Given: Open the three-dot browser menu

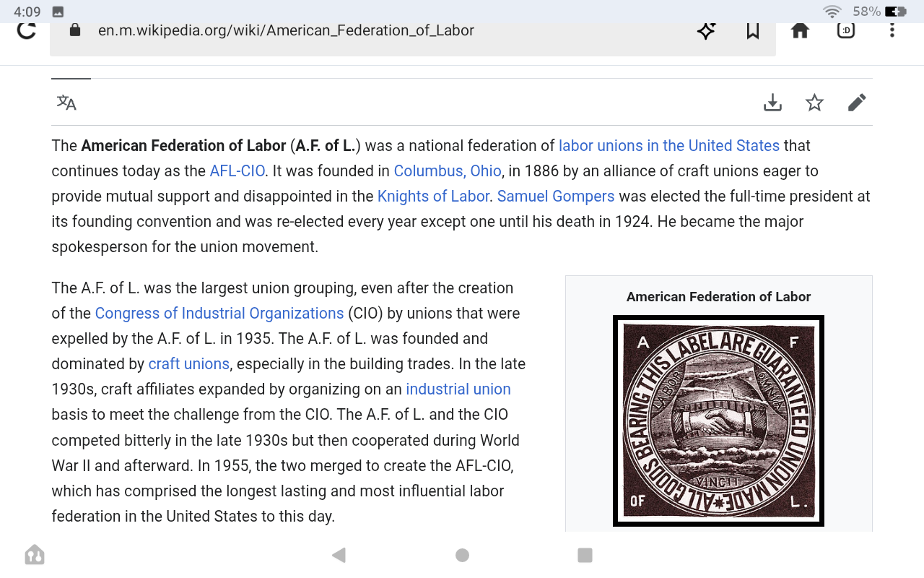Looking at the screenshot, I should (x=892, y=30).
